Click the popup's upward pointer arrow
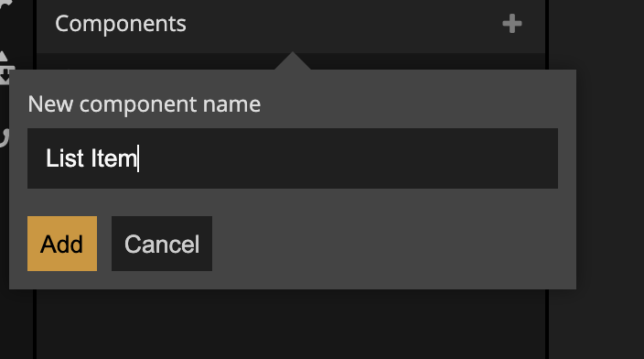 point(293,60)
